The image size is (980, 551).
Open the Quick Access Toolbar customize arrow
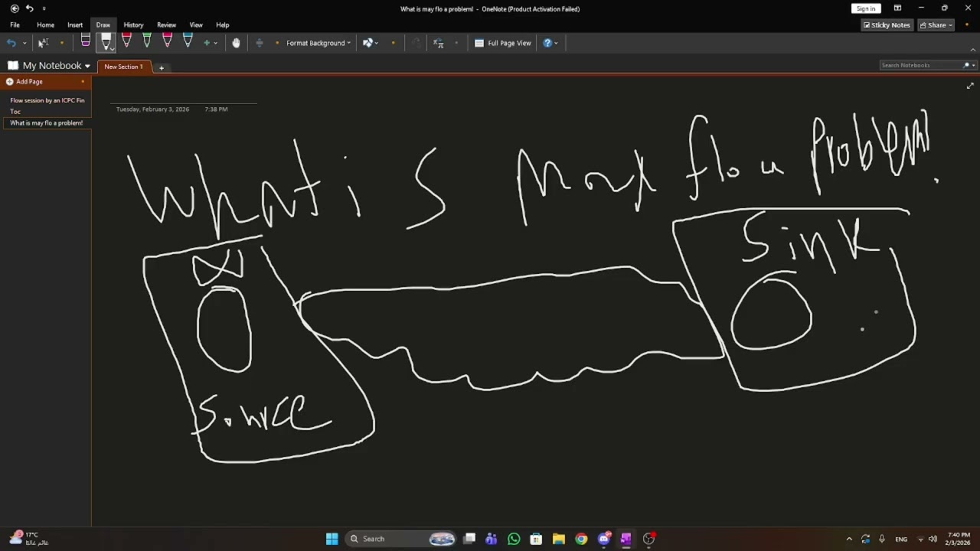coord(44,9)
